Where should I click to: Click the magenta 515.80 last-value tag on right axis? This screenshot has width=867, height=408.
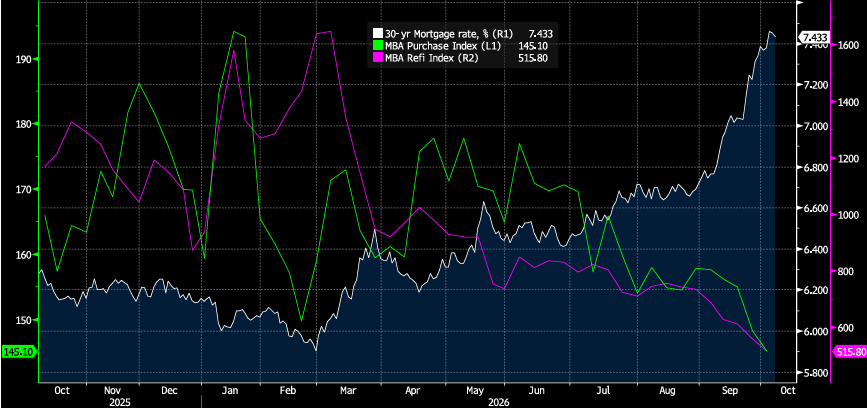pyautogui.click(x=849, y=352)
